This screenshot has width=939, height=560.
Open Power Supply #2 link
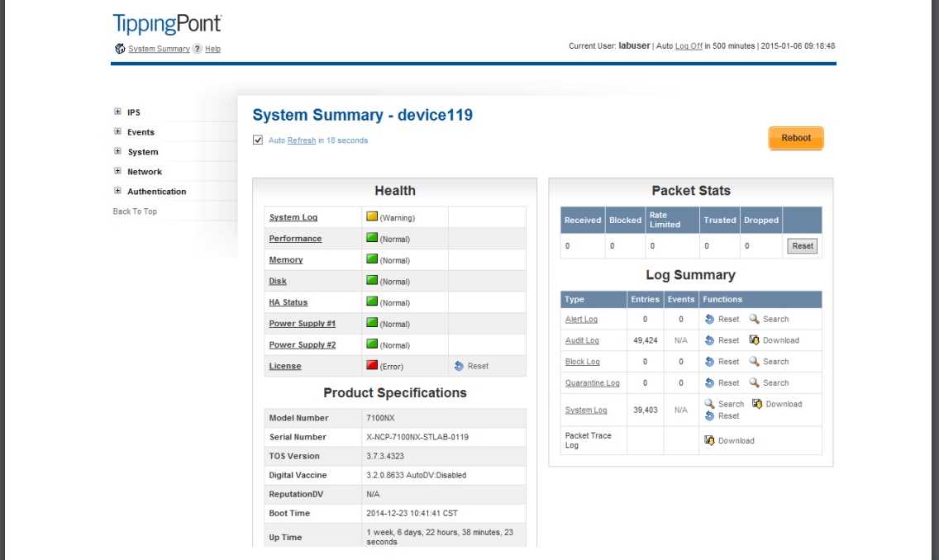coord(303,344)
